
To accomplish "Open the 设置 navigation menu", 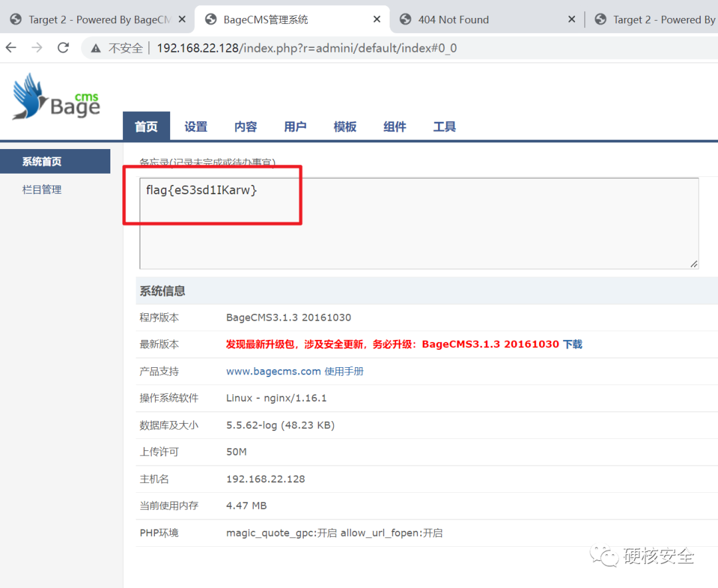I will tap(196, 126).
